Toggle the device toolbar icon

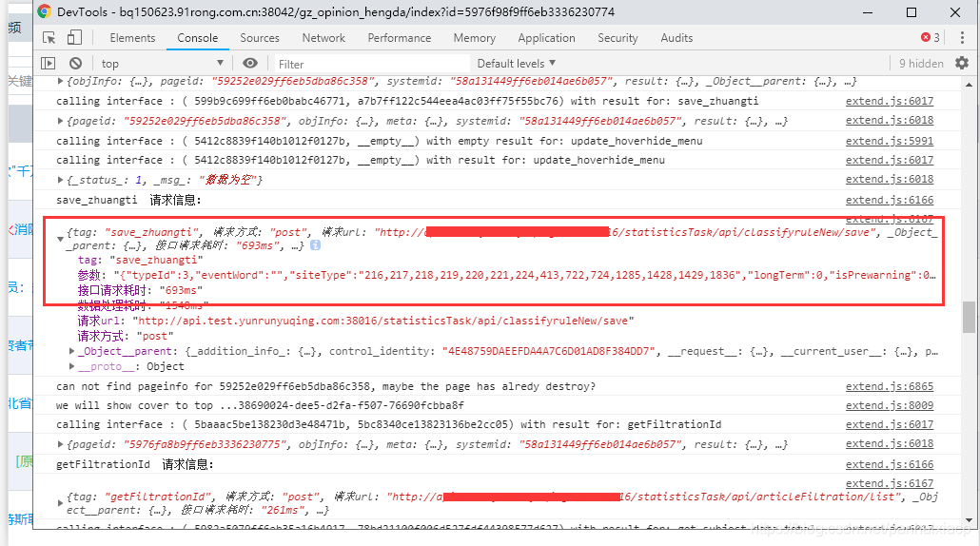[74, 37]
